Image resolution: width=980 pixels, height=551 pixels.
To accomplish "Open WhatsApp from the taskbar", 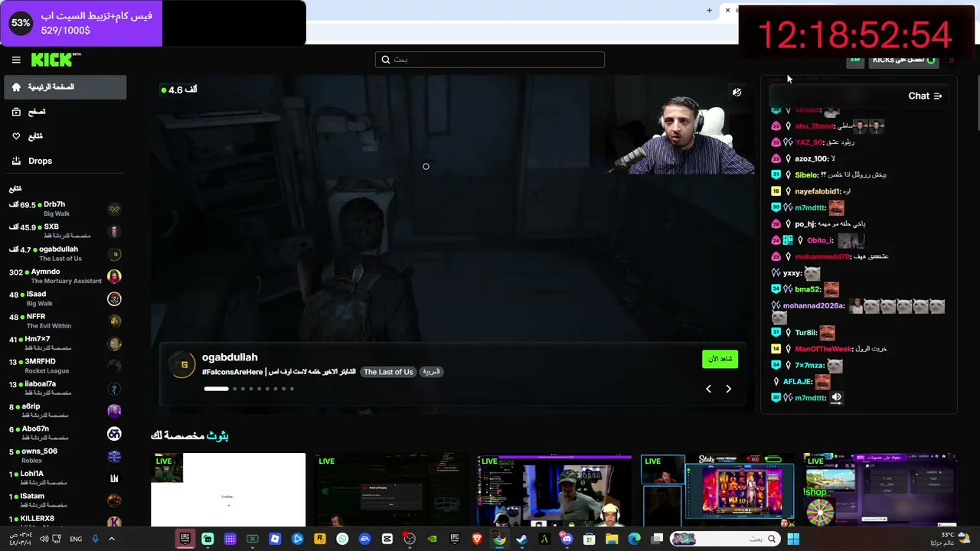I will (x=342, y=539).
